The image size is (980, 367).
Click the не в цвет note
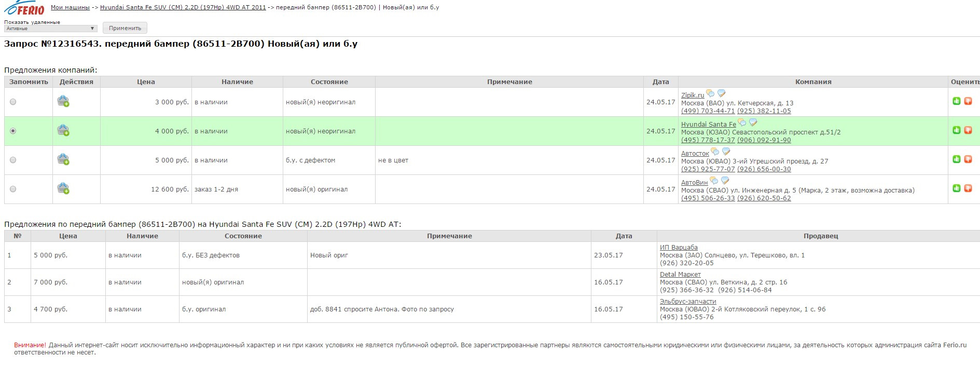[x=393, y=160]
